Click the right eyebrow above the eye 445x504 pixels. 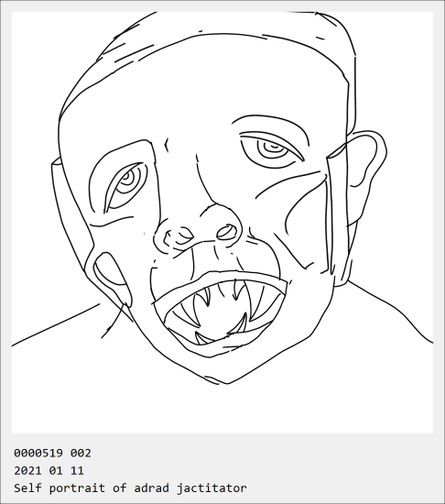click(x=273, y=126)
